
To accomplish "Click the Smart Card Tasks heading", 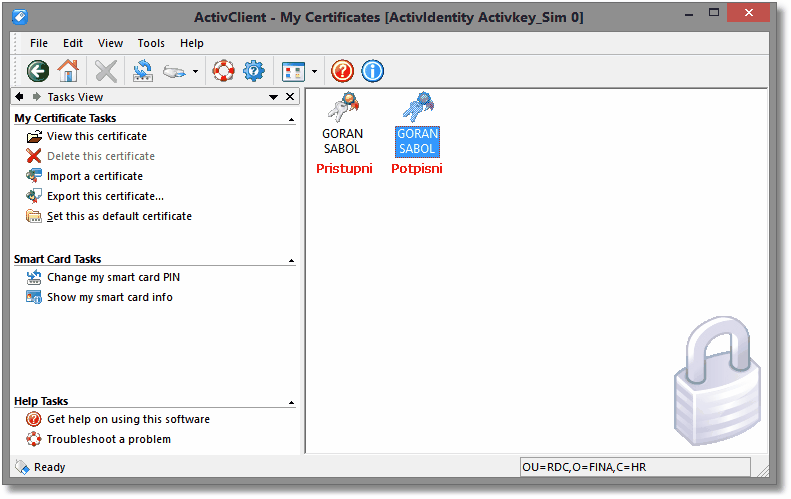I will 58,259.
